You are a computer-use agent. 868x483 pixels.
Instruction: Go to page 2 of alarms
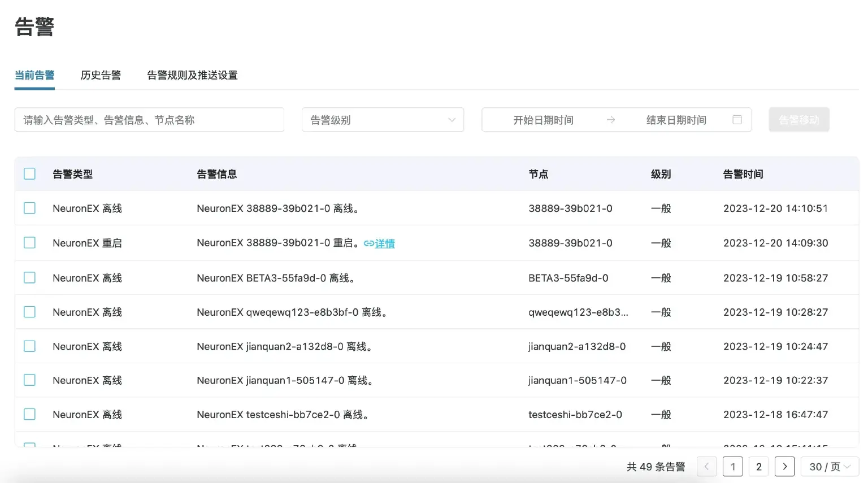point(759,467)
